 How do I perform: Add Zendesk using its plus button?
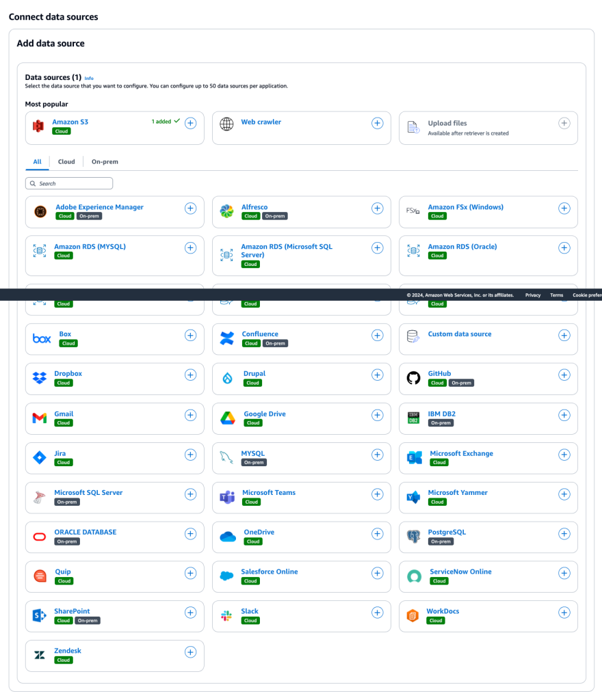(x=191, y=652)
